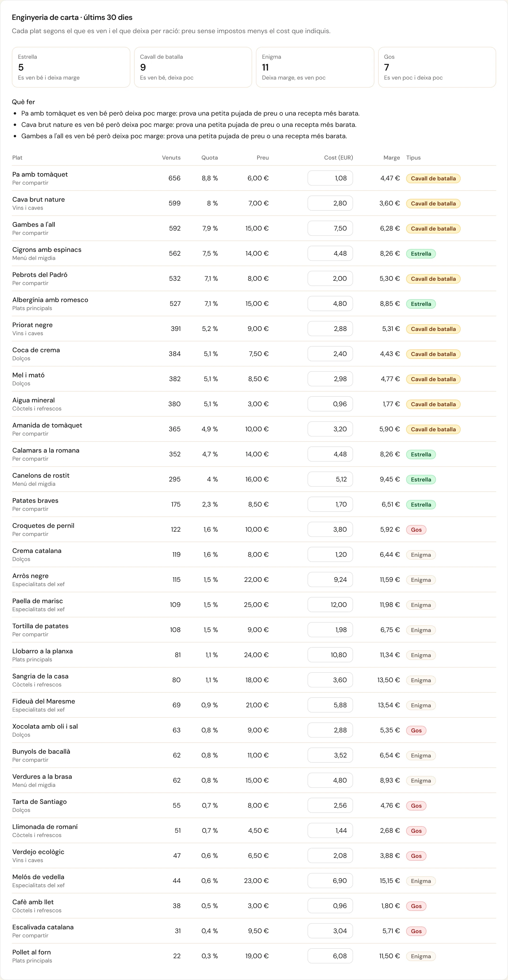Click the Gos badge for Croquetes de pernil
The image size is (508, 980).
(x=416, y=530)
